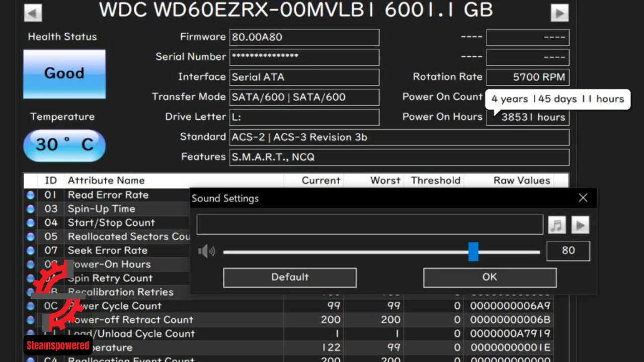Select the Read Error Rate row
644x362 pixels.
[x=107, y=195]
